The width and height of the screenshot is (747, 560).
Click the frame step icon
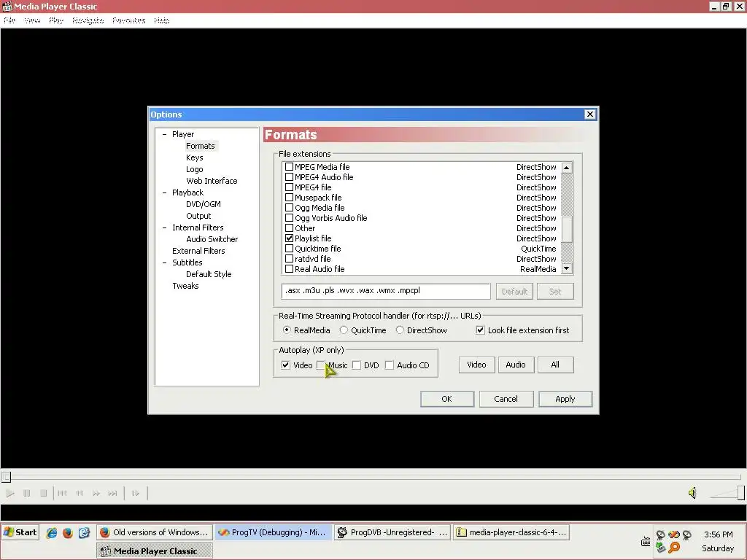(x=136, y=494)
